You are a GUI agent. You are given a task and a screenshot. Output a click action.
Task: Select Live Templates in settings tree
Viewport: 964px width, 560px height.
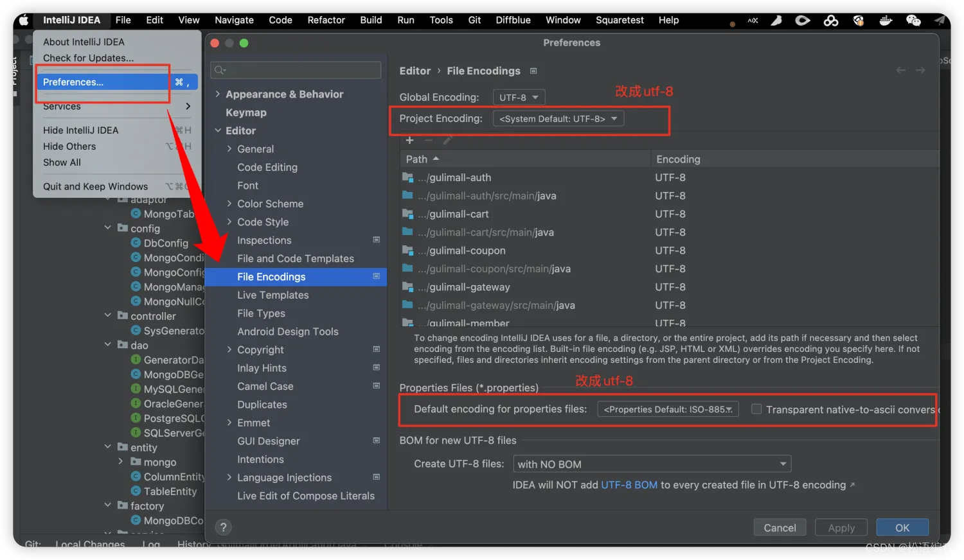point(273,295)
